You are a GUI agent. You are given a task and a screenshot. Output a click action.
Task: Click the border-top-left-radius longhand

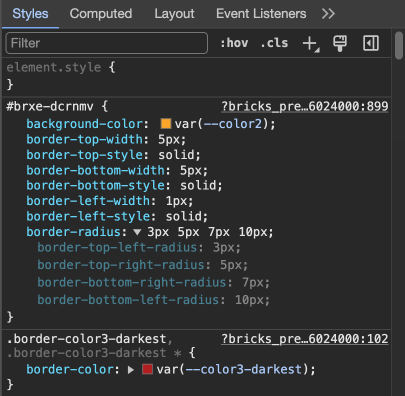(x=117, y=248)
